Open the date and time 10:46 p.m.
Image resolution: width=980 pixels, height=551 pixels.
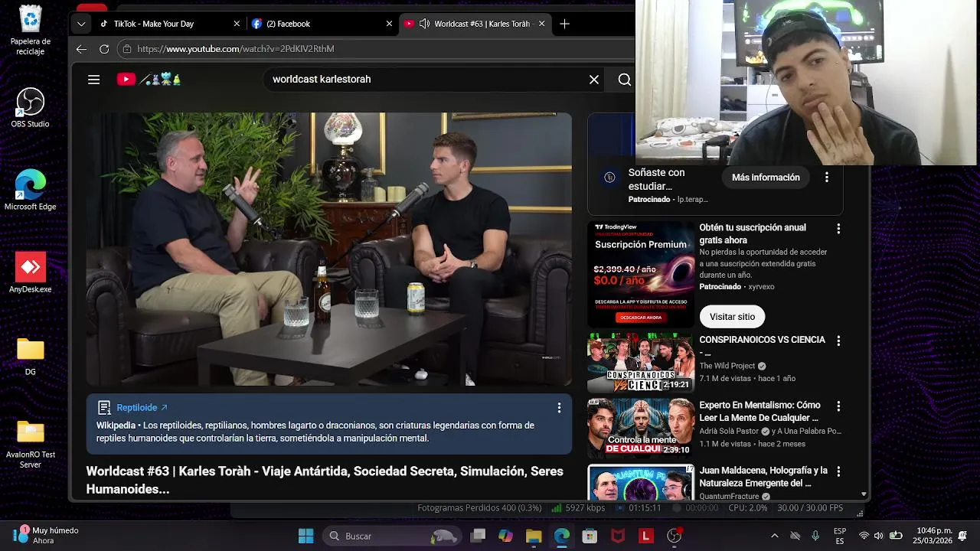tap(934, 536)
